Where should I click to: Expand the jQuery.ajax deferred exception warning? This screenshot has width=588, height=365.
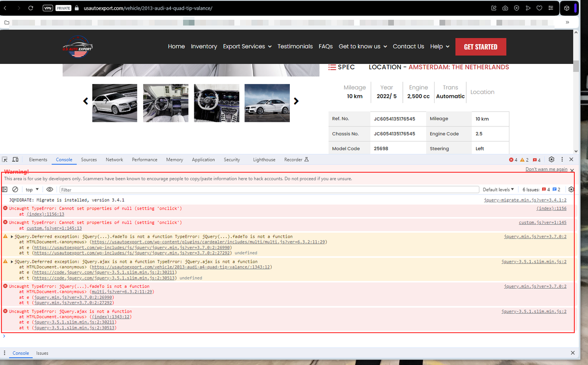click(x=12, y=262)
